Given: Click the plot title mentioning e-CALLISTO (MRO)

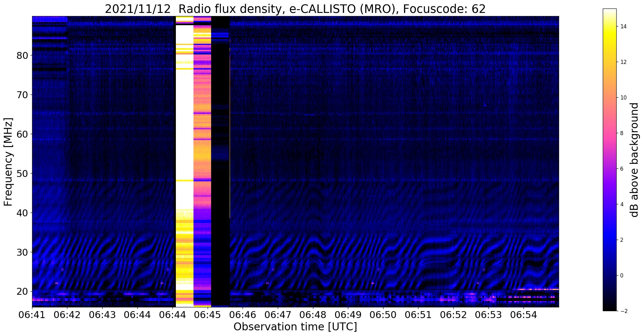Looking at the screenshot, I should tap(295, 9).
